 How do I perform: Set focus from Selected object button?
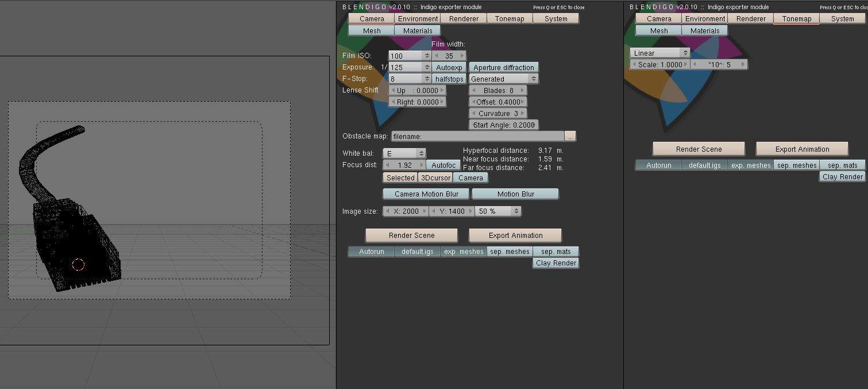pos(400,178)
